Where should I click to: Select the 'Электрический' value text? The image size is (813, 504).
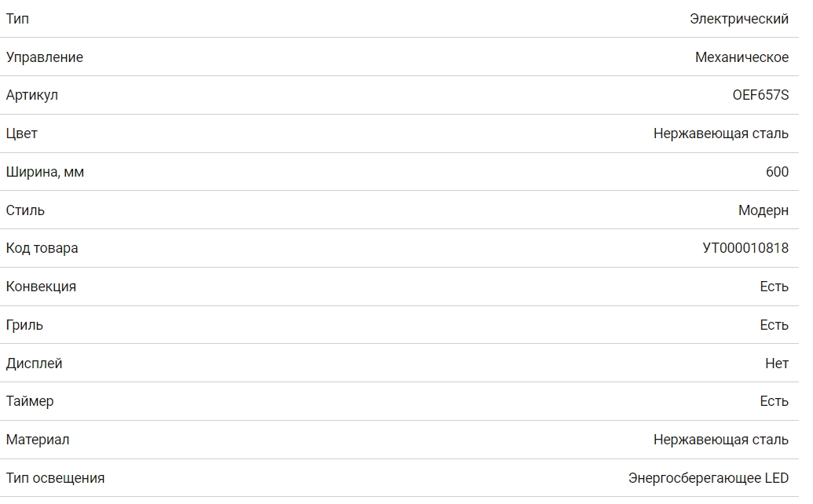[738, 19]
